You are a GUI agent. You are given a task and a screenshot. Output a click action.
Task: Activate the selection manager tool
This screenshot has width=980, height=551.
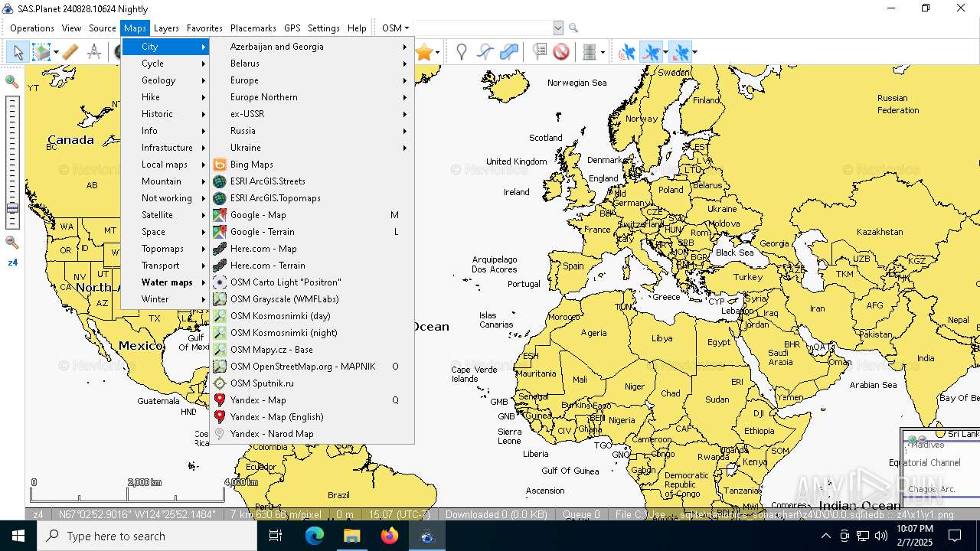pos(41,52)
